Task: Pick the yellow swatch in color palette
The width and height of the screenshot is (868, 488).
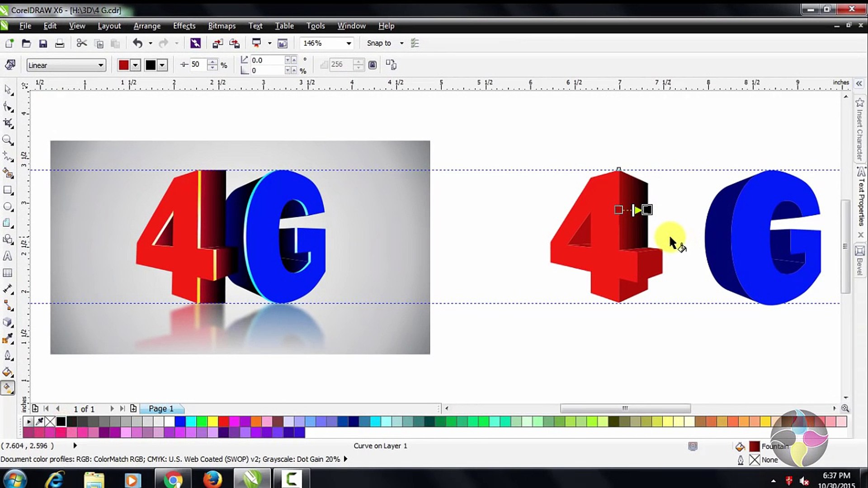Action: tap(213, 422)
